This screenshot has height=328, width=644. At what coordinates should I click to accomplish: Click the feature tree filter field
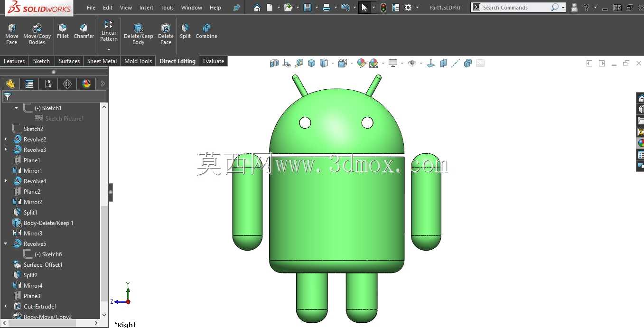55,97
